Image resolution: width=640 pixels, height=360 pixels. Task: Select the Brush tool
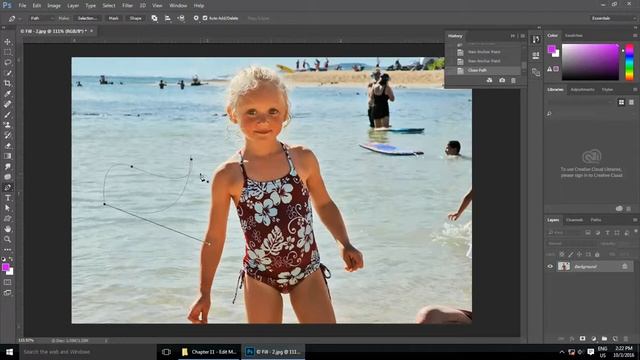tap(7, 115)
